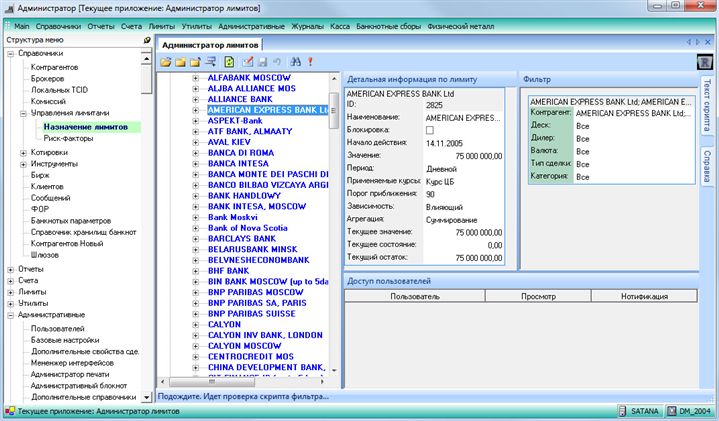719x421 pixels.
Task: Click the dark icon at toolbar right end
Action: pyautogui.click(x=705, y=62)
